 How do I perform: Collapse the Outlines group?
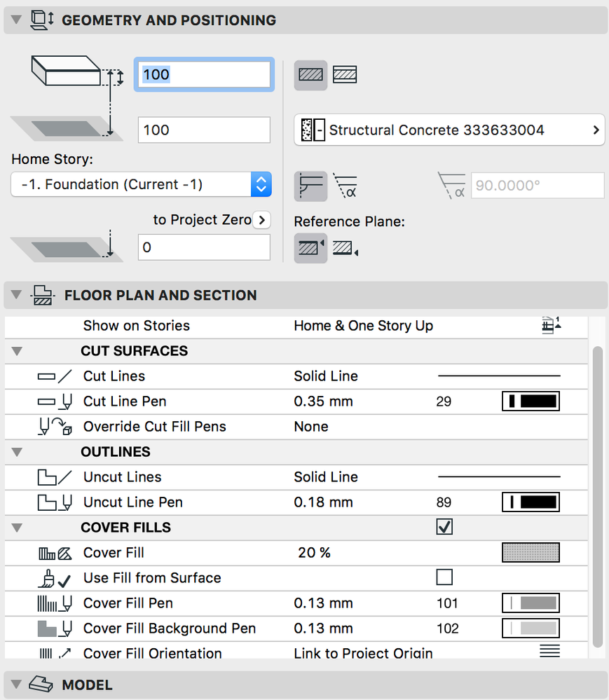(17, 452)
